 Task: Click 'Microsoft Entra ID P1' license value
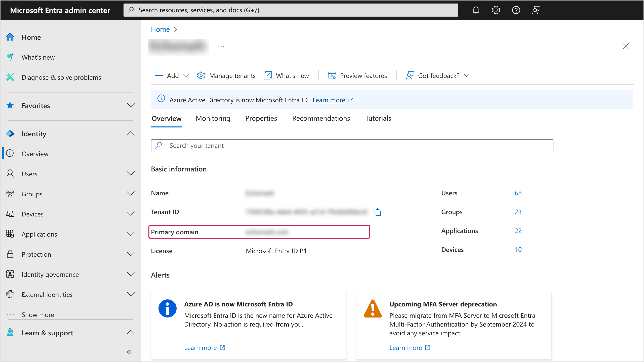click(x=276, y=251)
